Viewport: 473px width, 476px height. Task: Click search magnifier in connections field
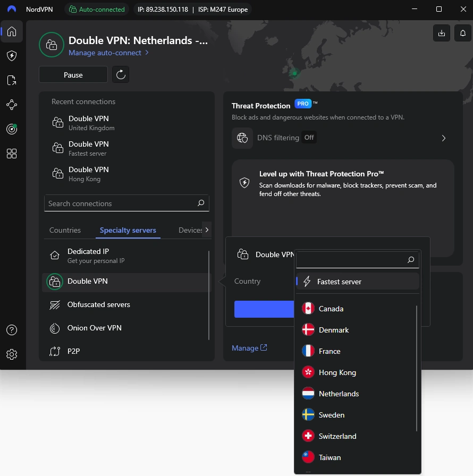(x=201, y=203)
